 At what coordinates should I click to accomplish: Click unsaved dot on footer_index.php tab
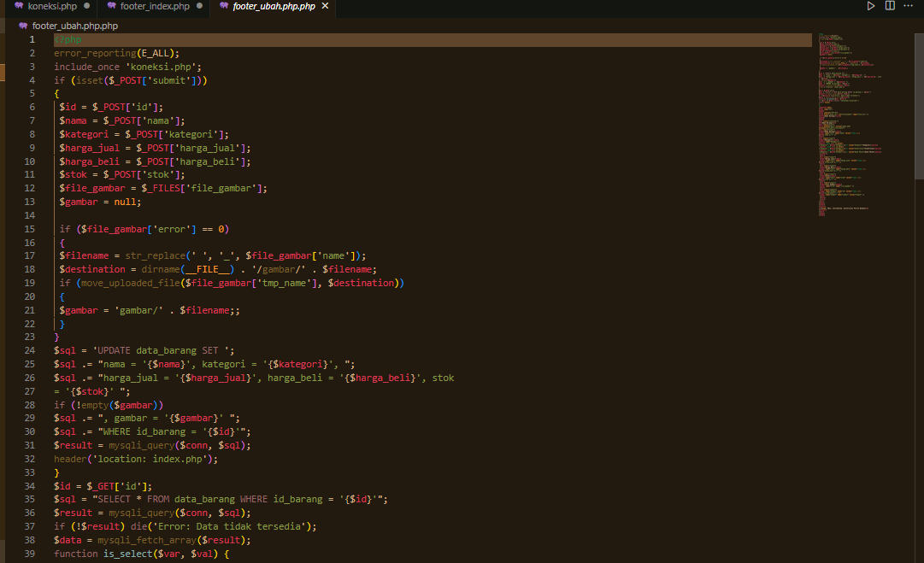(199, 6)
